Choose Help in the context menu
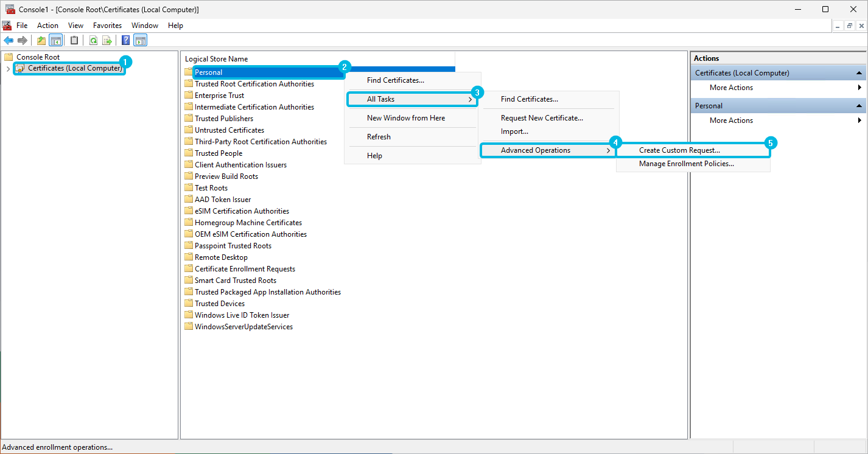This screenshot has height=454, width=868. 412,156
